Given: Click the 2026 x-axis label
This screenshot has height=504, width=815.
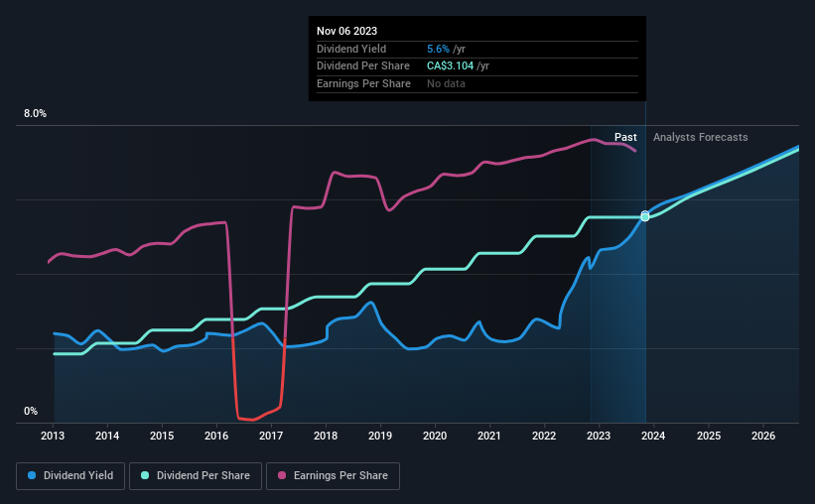Looking at the screenshot, I should click(763, 436).
